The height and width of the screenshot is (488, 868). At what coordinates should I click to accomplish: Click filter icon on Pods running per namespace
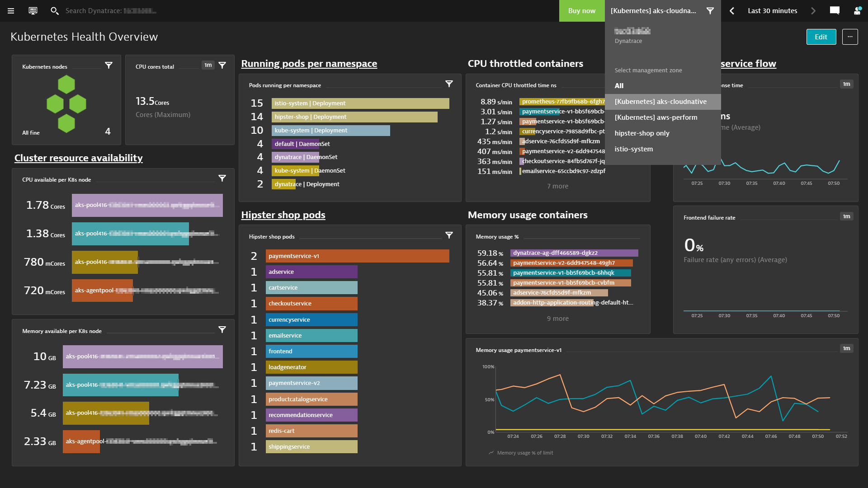(x=449, y=84)
